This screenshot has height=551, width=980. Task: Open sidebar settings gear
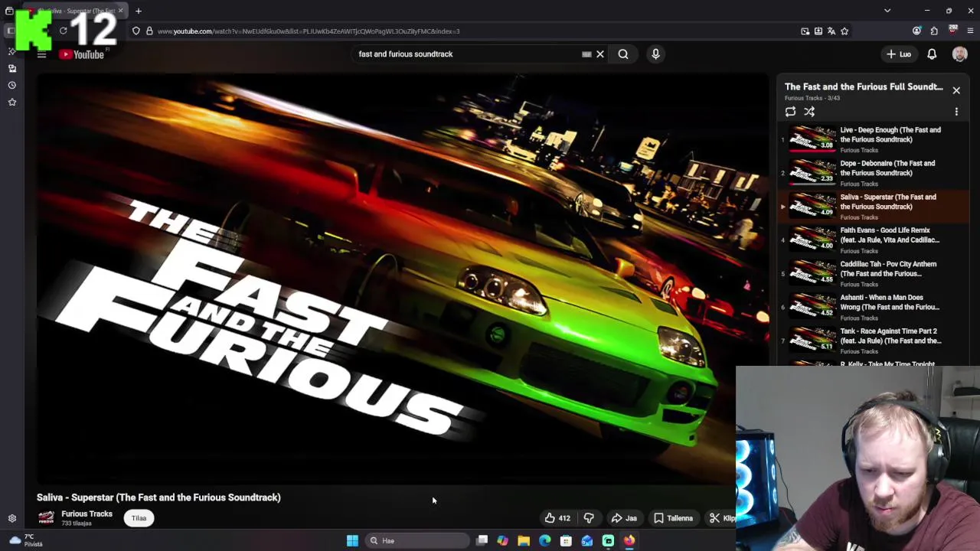[x=11, y=518]
